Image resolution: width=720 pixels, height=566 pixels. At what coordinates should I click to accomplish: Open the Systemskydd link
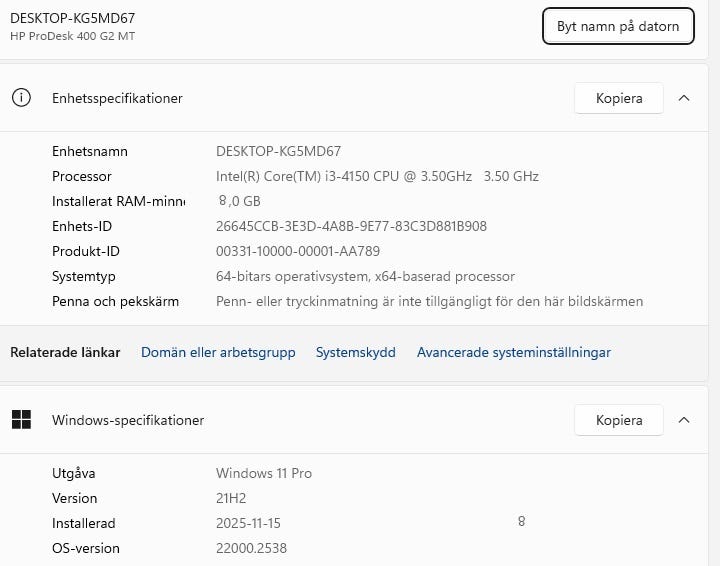(356, 352)
